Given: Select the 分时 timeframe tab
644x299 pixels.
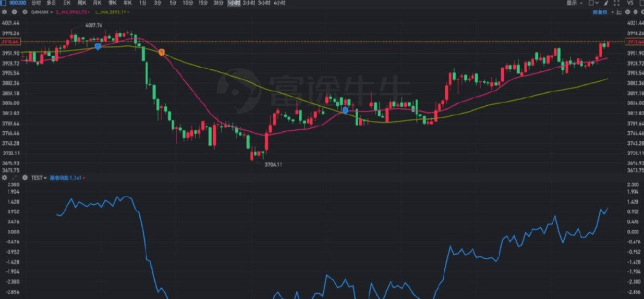Looking at the screenshot, I should coord(36,3).
